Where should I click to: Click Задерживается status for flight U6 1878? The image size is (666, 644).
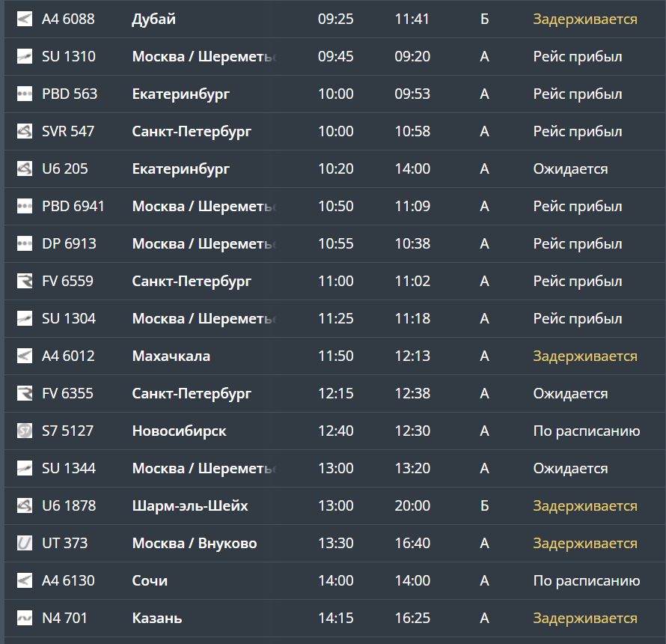(x=584, y=505)
